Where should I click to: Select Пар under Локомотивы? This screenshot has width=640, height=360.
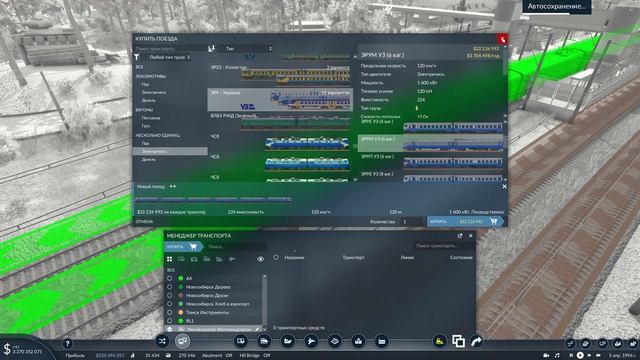tap(145, 84)
